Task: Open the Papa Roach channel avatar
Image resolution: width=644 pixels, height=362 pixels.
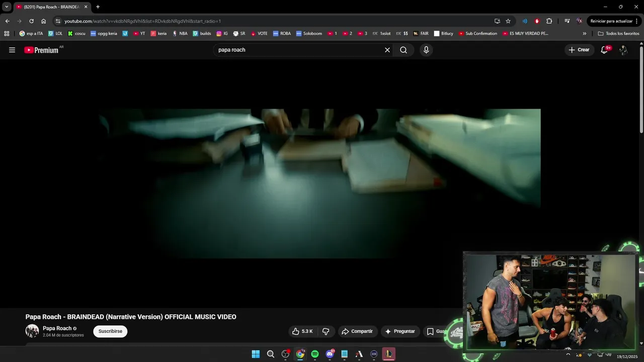Action: [x=32, y=331]
